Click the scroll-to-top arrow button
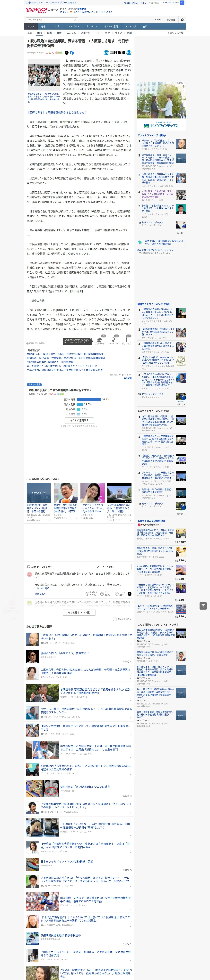 [x=203, y=606]
